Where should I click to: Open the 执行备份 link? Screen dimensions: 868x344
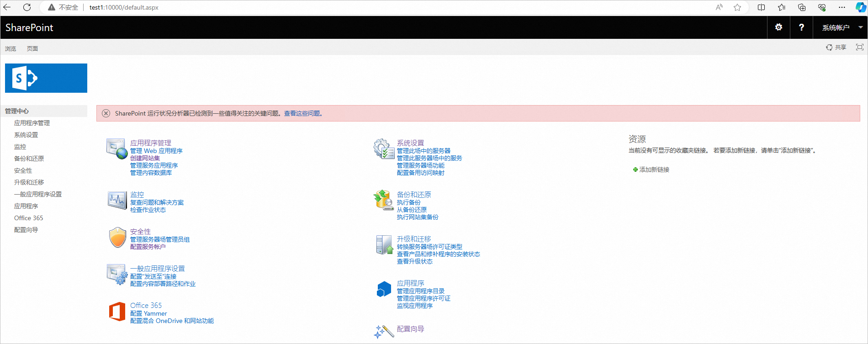click(x=409, y=202)
